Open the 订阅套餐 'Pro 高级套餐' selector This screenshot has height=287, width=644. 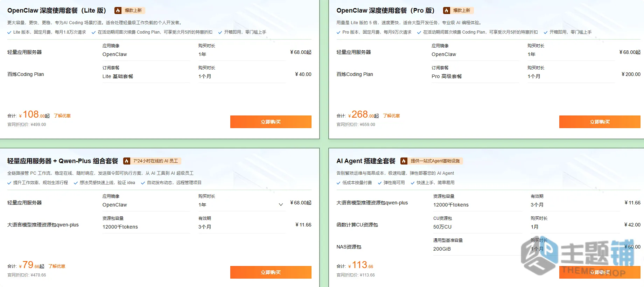pos(475,76)
